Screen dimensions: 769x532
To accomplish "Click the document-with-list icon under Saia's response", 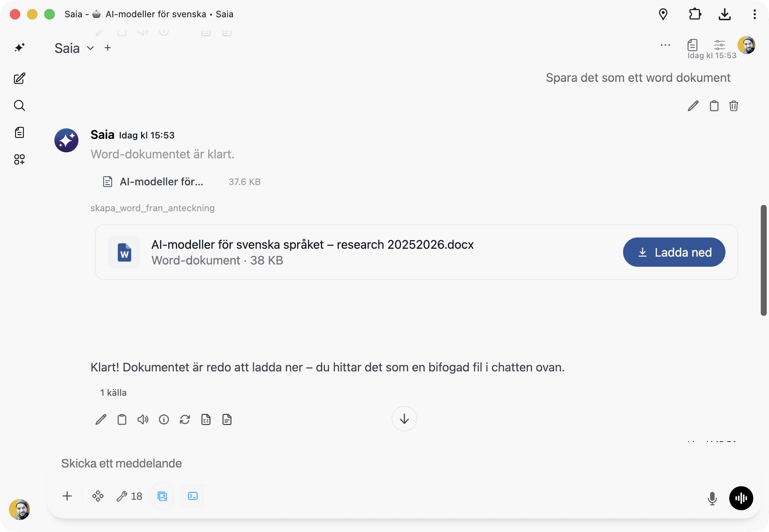I will 206,419.
